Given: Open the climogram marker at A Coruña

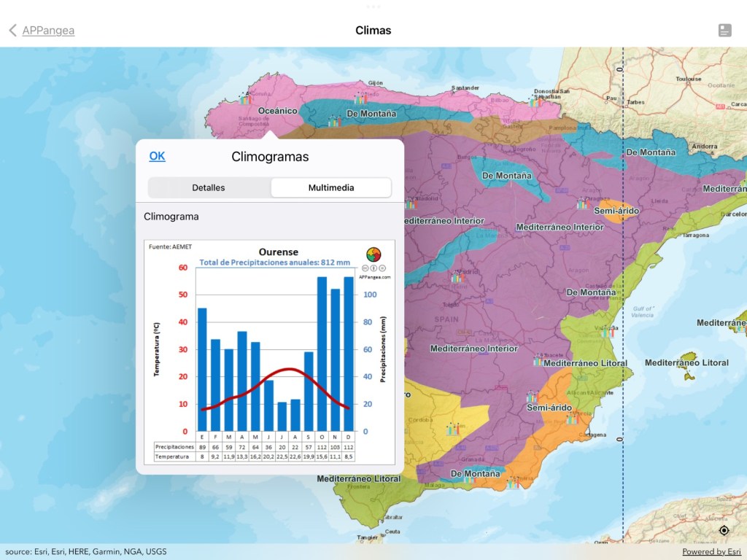Looking at the screenshot, I should [x=244, y=98].
